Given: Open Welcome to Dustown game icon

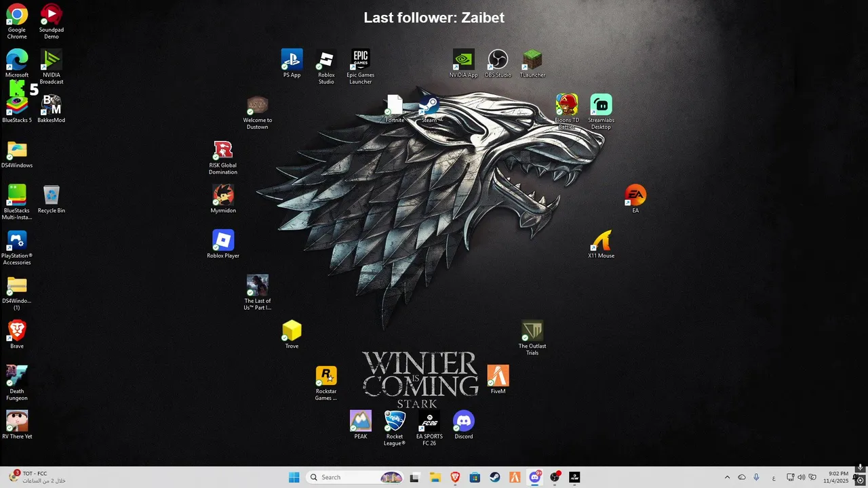Looking at the screenshot, I should pyautogui.click(x=258, y=112).
